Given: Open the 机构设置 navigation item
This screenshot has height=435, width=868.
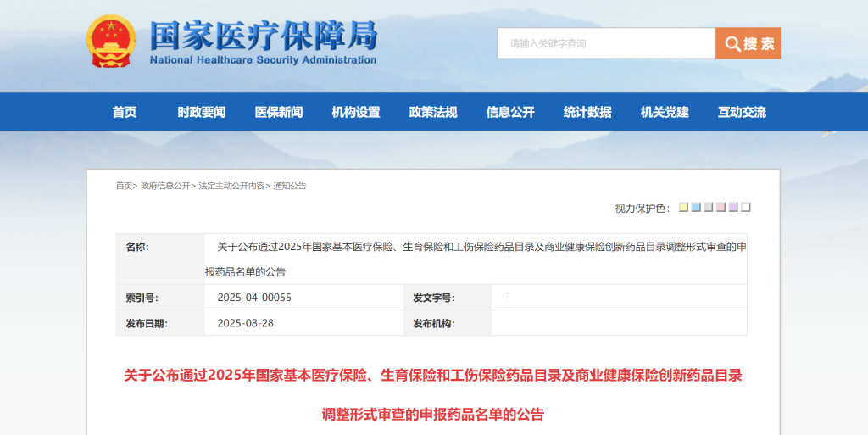Looking at the screenshot, I should click(356, 112).
